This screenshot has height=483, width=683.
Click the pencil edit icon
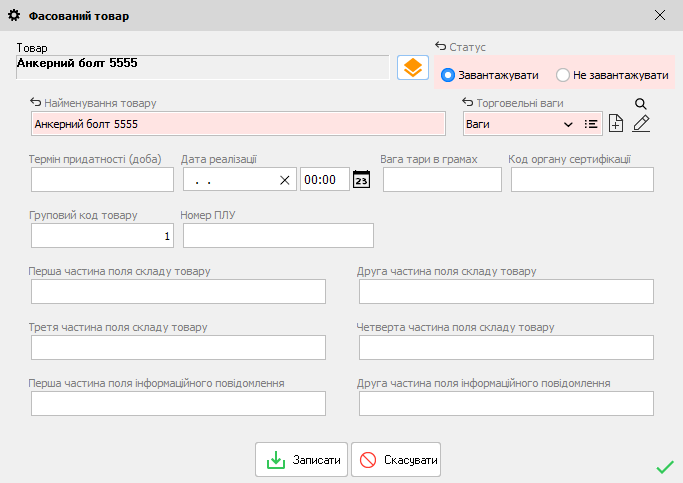pos(641,124)
